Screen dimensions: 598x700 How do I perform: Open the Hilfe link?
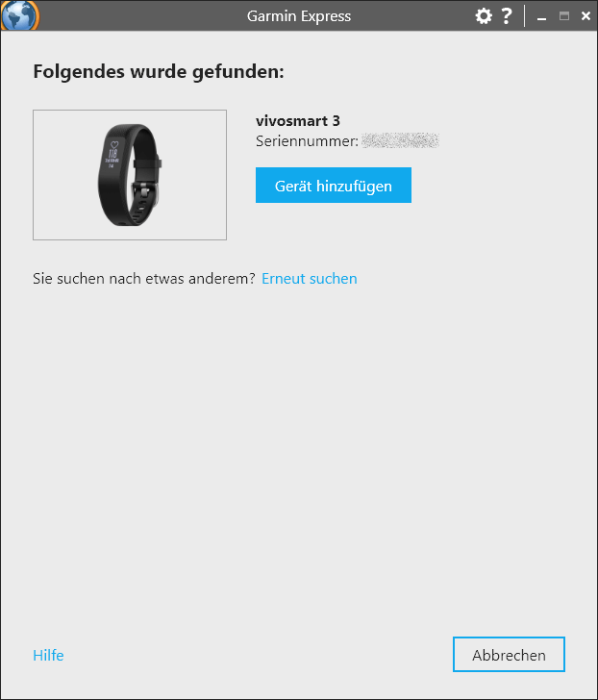[48, 656]
